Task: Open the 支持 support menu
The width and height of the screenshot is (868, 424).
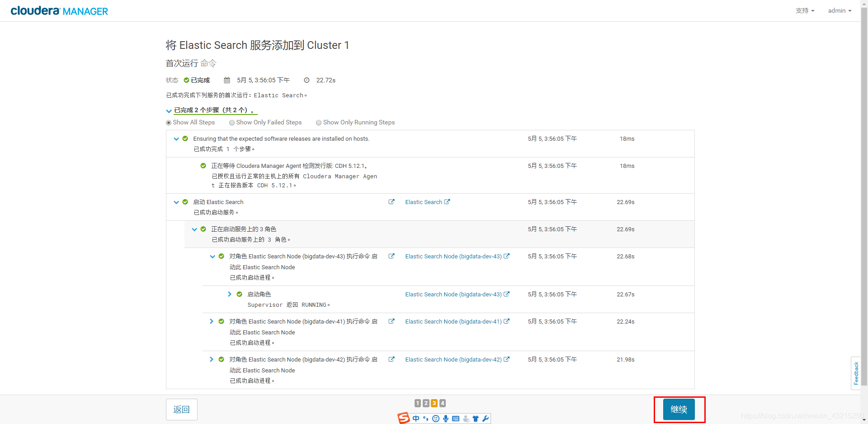Action: click(805, 10)
